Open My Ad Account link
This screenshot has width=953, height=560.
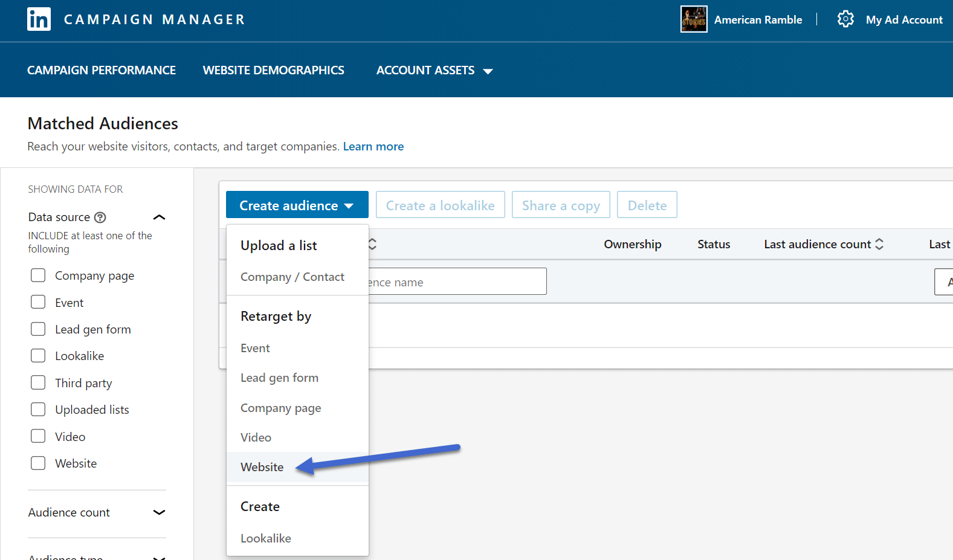point(904,19)
